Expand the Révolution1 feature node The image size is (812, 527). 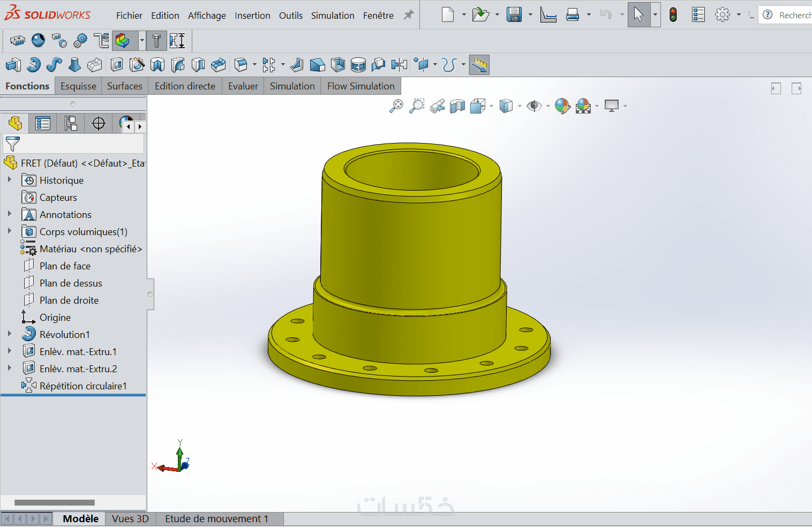pyautogui.click(x=10, y=334)
